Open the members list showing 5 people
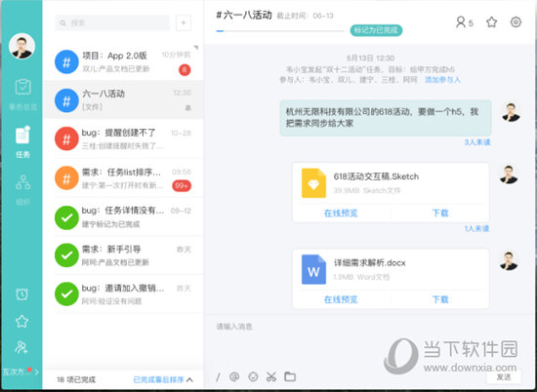Screen dimensions: 537x392 coord(465,22)
